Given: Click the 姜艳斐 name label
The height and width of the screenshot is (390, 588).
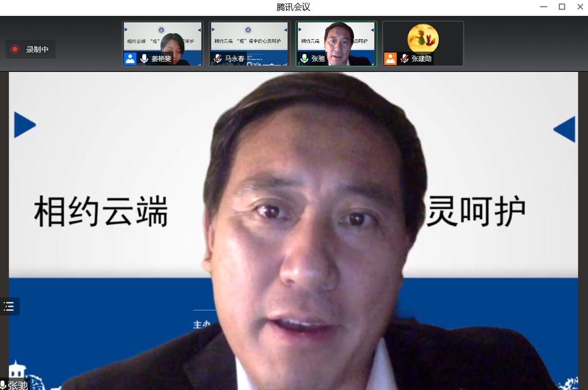Looking at the screenshot, I should pyautogui.click(x=161, y=59).
